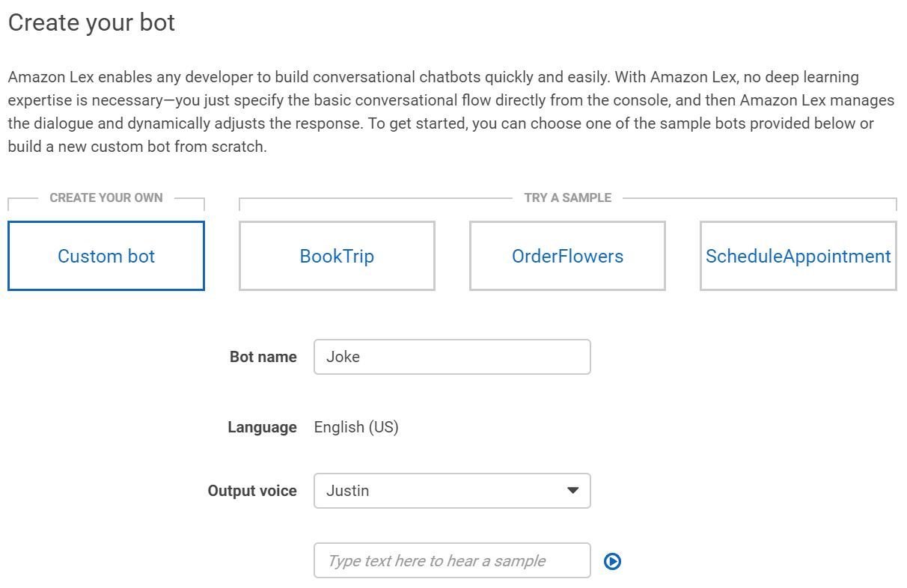Click the Language label
Viewport: 907px width, 588px height.
click(262, 427)
